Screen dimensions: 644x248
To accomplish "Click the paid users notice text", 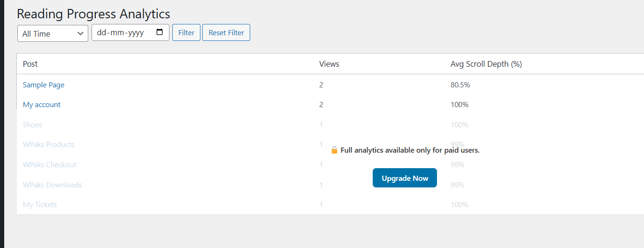I will point(410,150).
